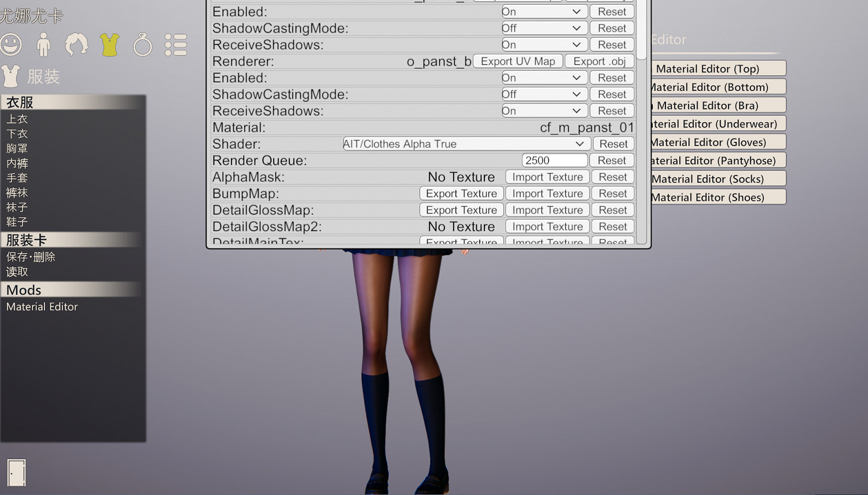
Task: Export the BumpMap texture
Action: (x=461, y=194)
